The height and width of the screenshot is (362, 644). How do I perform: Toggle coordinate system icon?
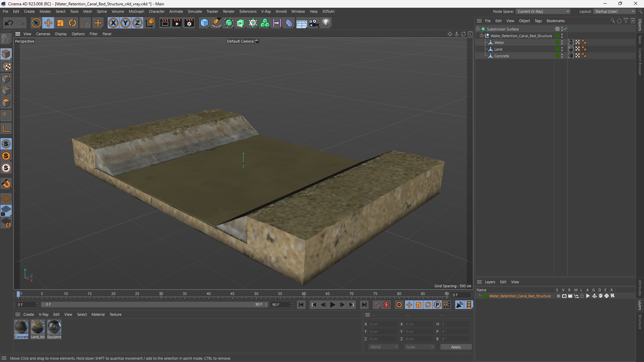(x=151, y=23)
